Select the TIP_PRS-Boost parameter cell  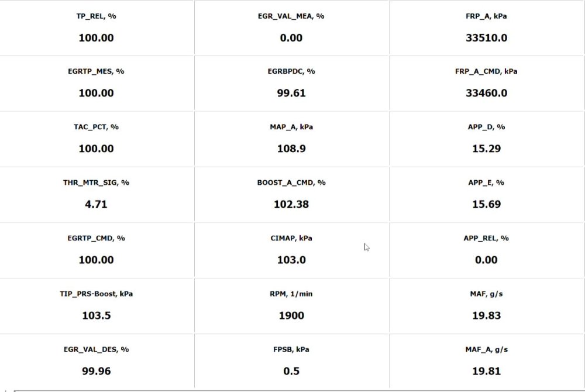[97, 305]
